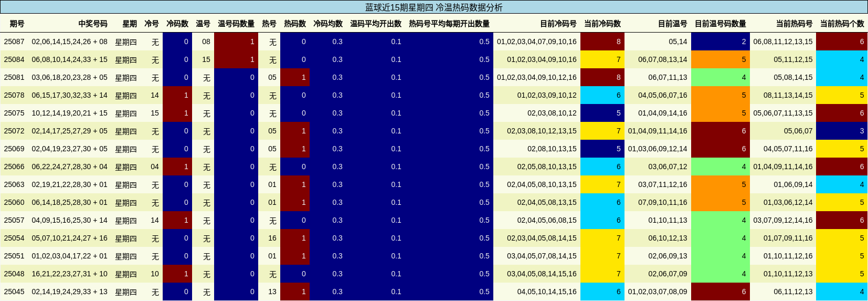Select current warm numbers 03,06,07,12
The width and height of the screenshot is (868, 301).
pos(668,167)
